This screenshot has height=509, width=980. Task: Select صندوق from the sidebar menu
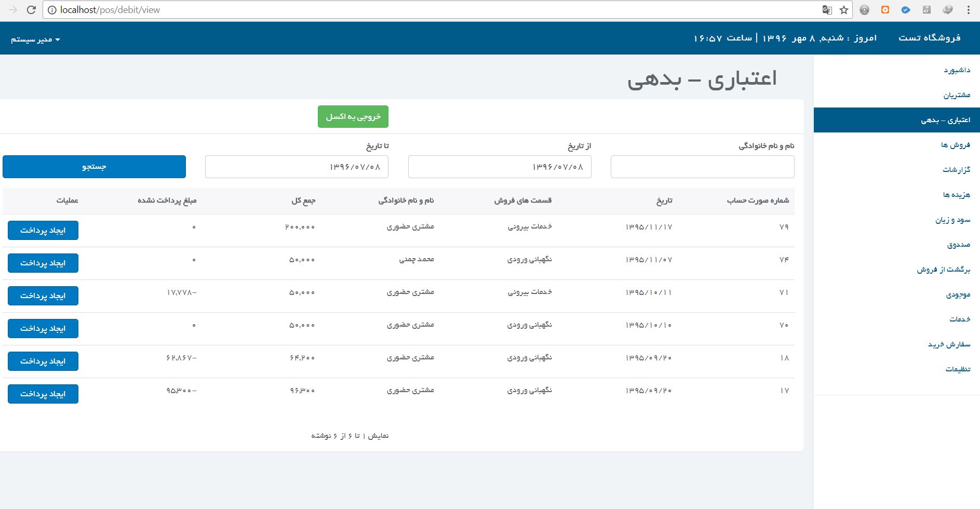pyautogui.click(x=958, y=245)
